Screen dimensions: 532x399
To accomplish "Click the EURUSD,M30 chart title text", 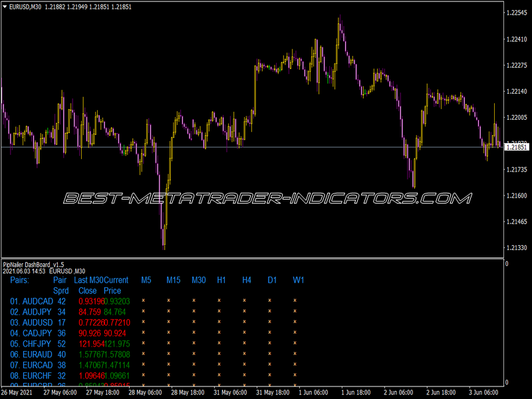I will tap(25, 7).
